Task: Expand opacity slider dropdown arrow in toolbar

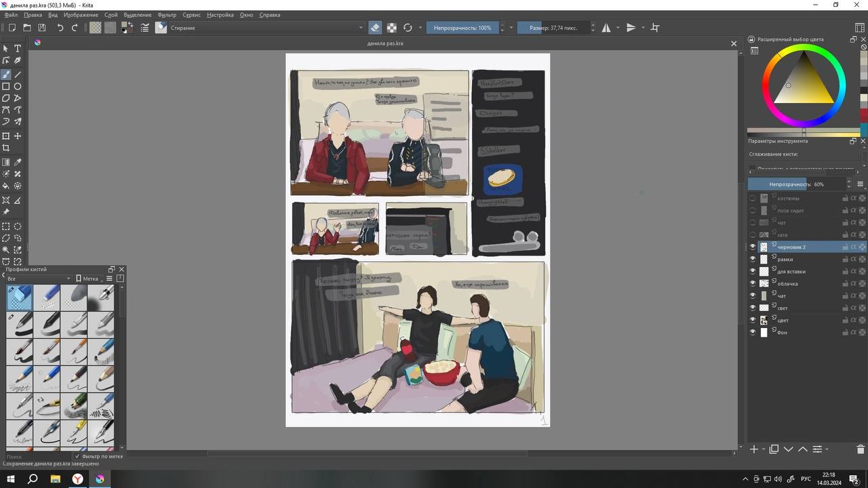Action: 511,28
